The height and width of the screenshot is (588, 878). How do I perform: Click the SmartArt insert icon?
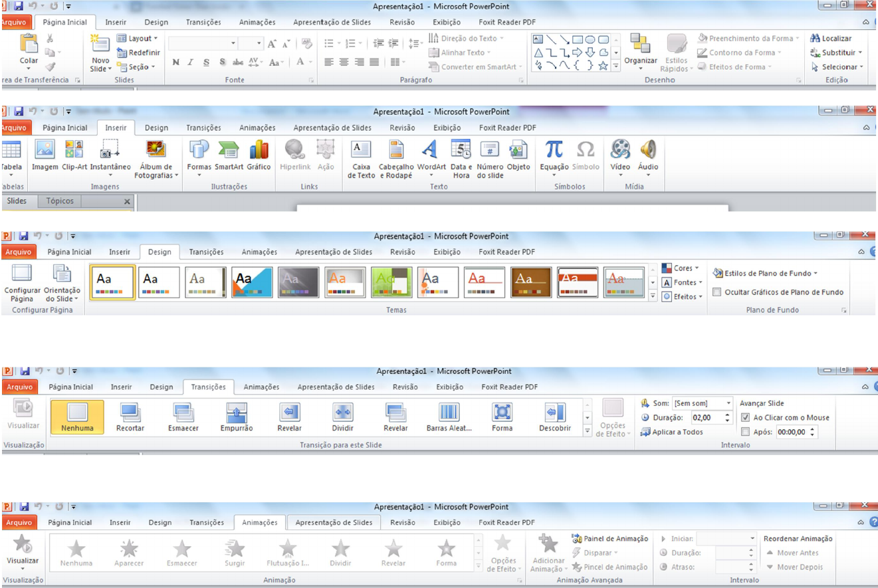[229, 149]
